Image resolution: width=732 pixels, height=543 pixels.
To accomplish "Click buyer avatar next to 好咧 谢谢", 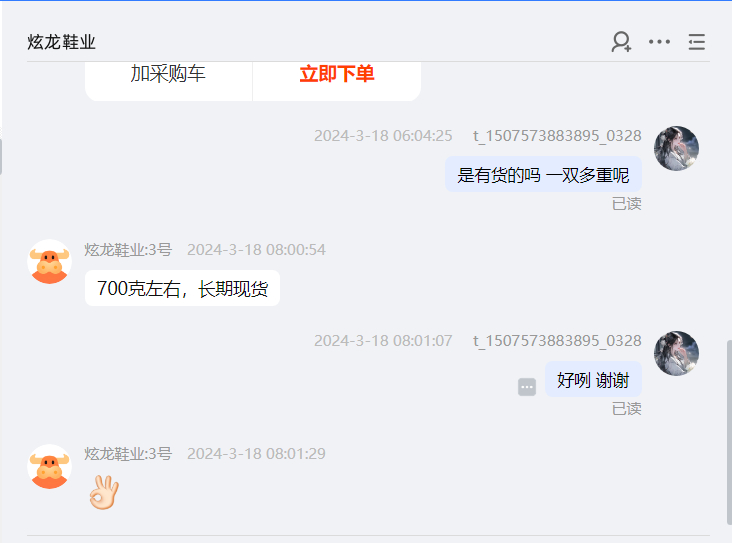I will [x=676, y=353].
